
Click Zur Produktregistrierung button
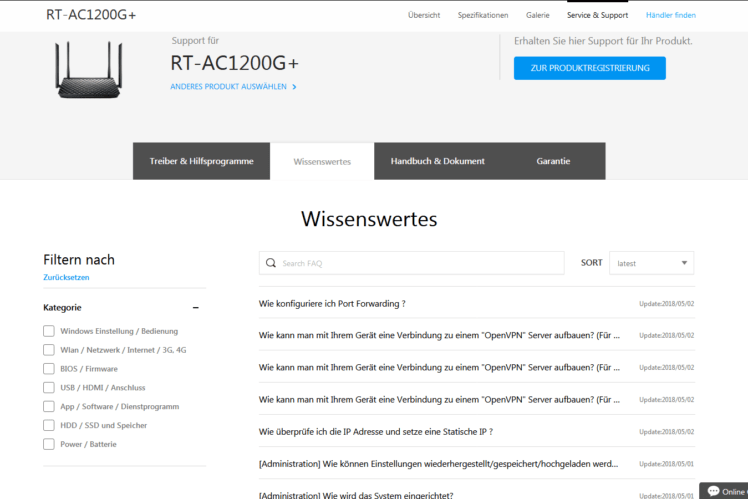click(590, 68)
